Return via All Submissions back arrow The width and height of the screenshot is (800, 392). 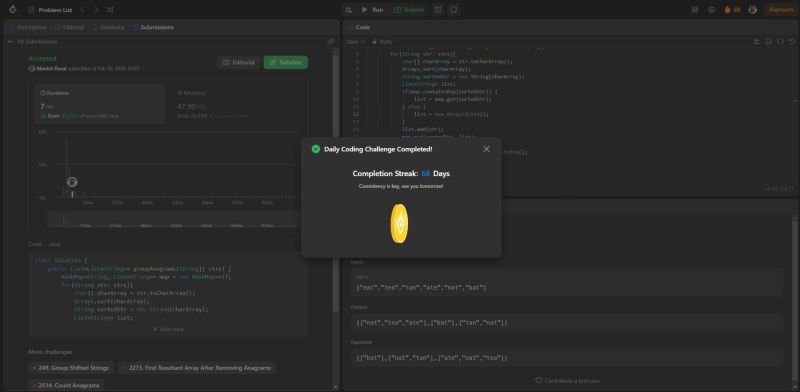tap(10, 41)
